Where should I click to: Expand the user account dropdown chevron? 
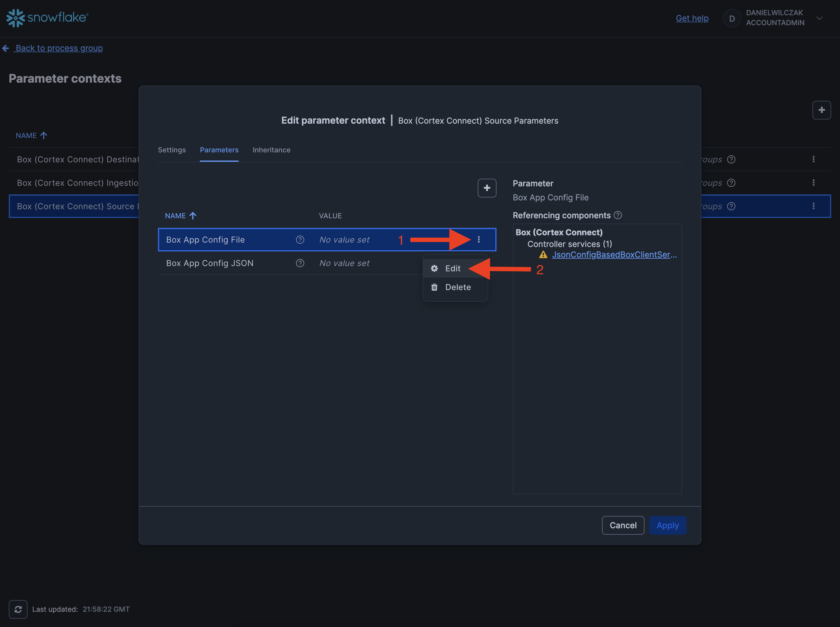click(819, 18)
